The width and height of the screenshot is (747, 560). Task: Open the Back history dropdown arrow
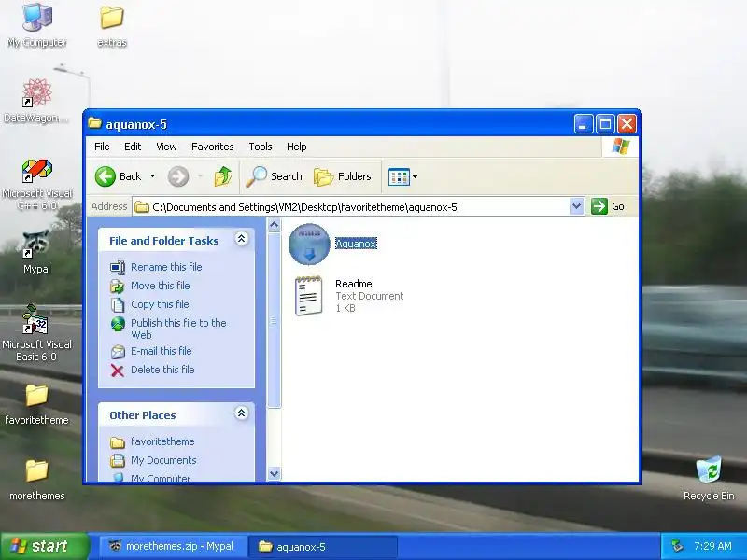pyautogui.click(x=152, y=176)
